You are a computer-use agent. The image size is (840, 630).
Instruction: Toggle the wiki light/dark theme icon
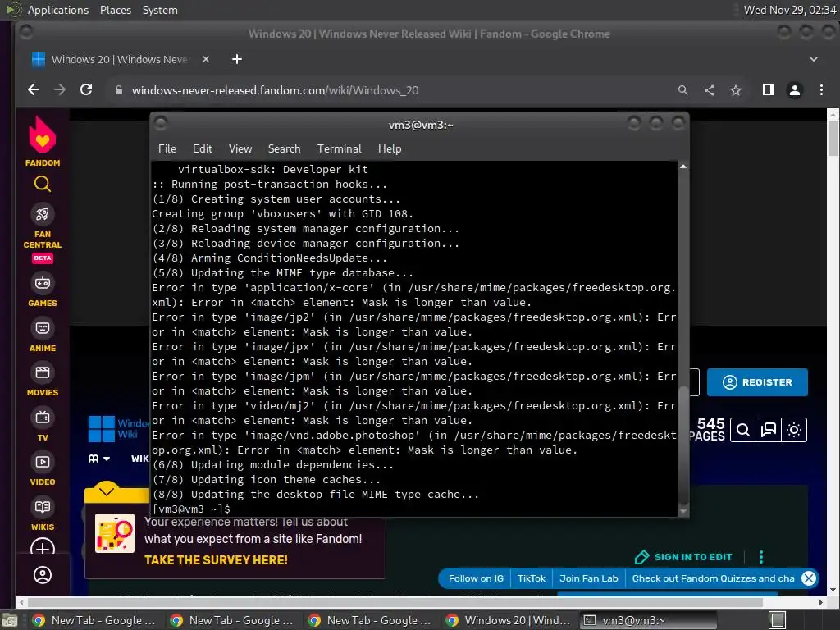tap(794, 430)
